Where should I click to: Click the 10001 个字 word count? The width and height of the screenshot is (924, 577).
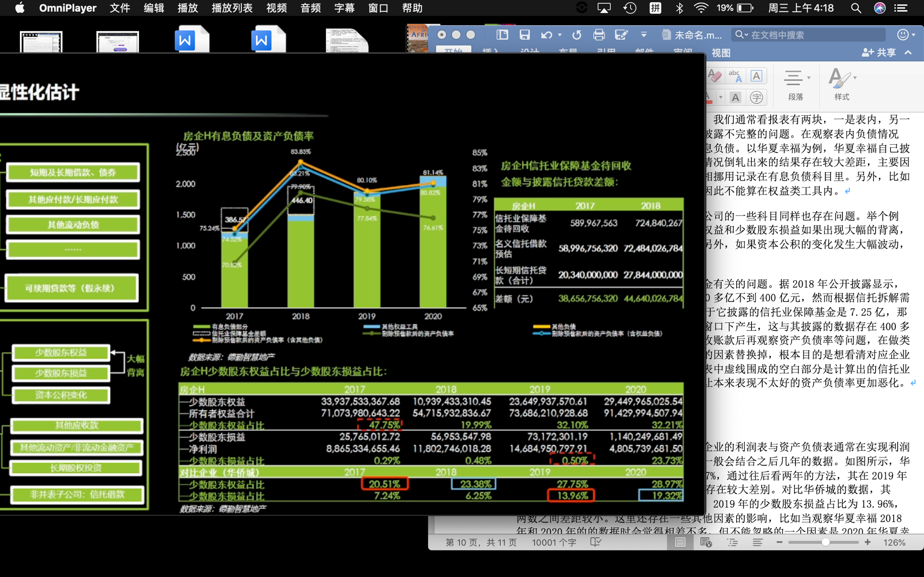(554, 542)
